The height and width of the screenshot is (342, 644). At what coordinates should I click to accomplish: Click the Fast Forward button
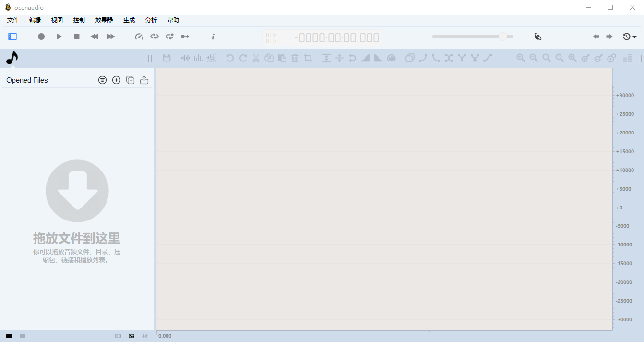111,37
